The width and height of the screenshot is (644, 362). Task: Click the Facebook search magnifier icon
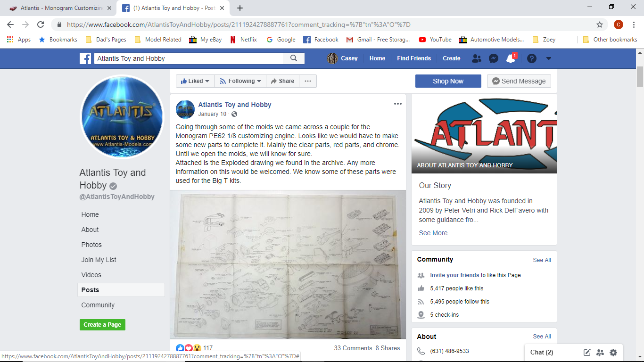tap(294, 58)
